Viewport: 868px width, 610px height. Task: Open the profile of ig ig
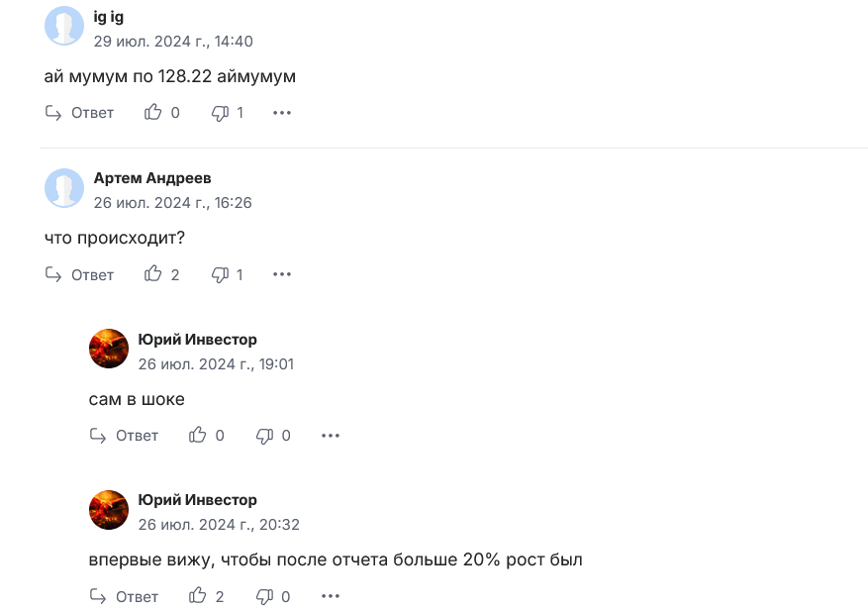[107, 16]
